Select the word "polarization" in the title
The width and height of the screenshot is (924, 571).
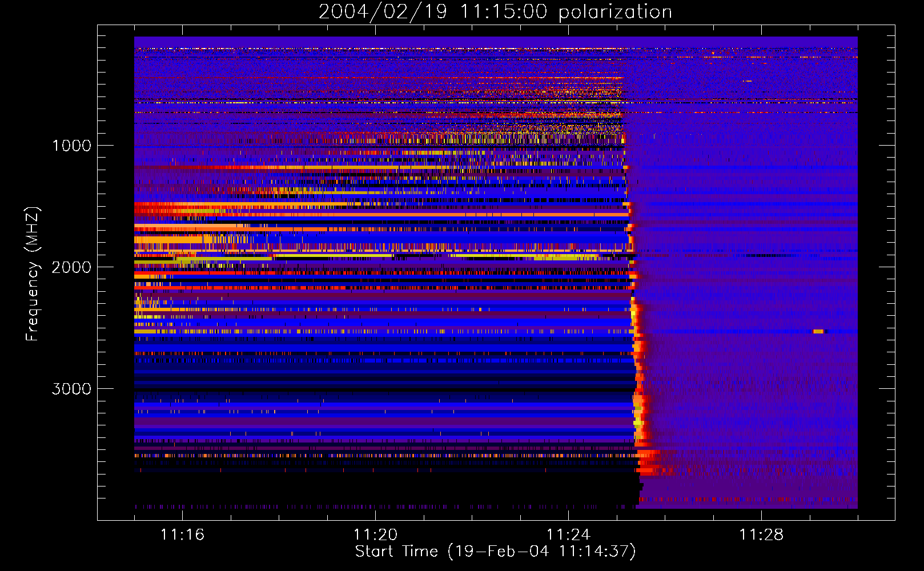click(615, 12)
